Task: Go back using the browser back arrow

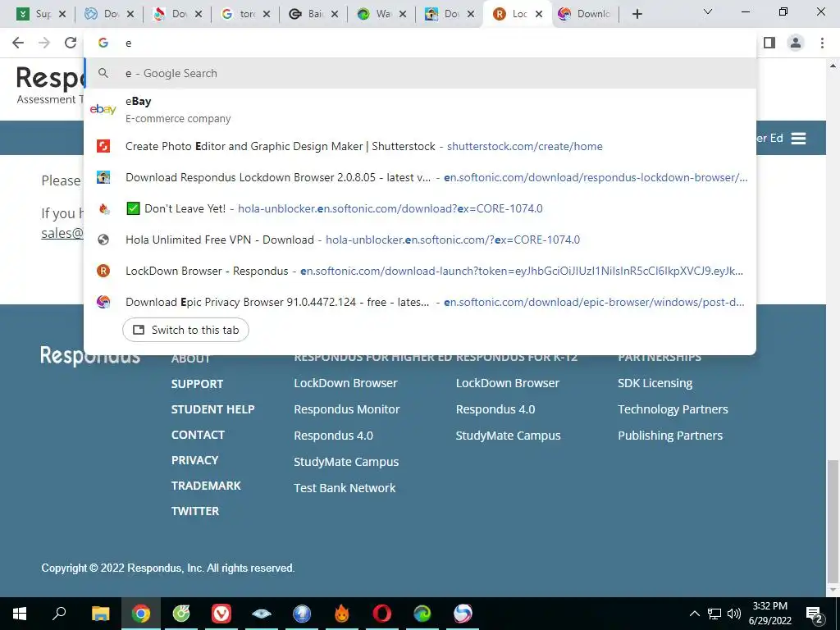Action: (18, 43)
